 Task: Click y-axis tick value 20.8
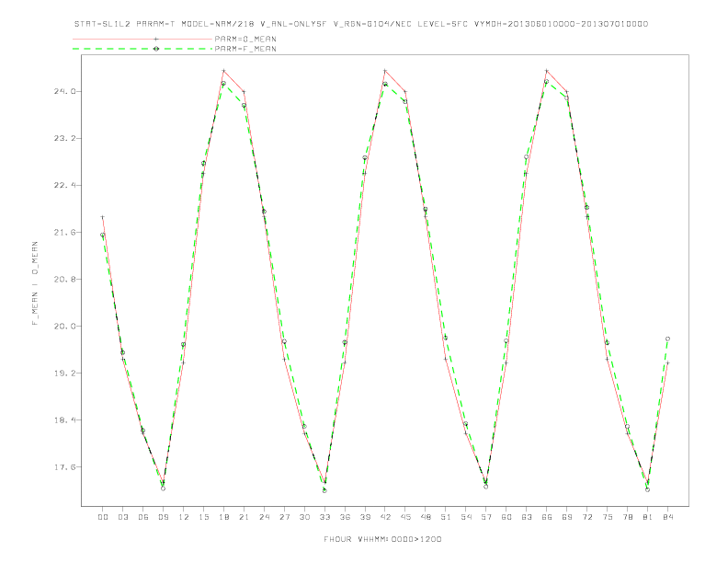tap(64, 279)
